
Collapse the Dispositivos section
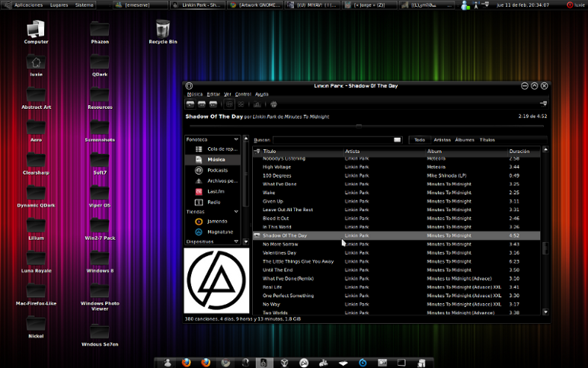point(236,242)
